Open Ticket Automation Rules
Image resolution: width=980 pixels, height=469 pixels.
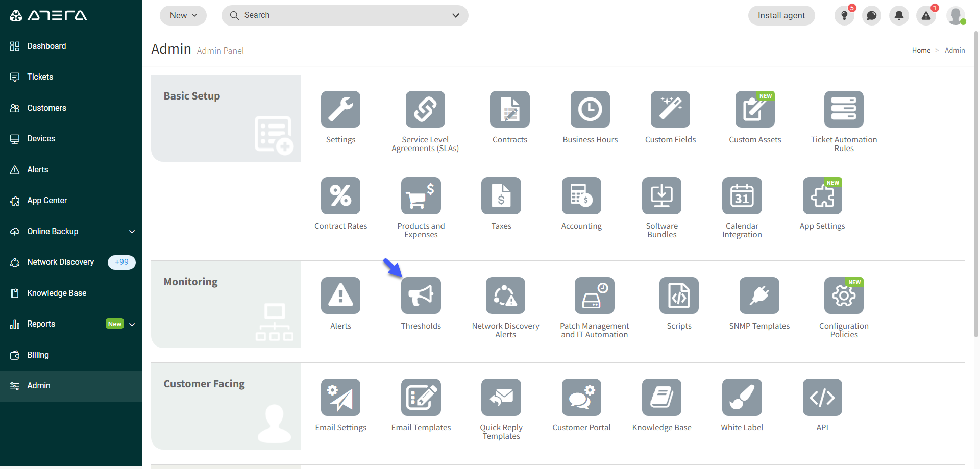pos(843,109)
